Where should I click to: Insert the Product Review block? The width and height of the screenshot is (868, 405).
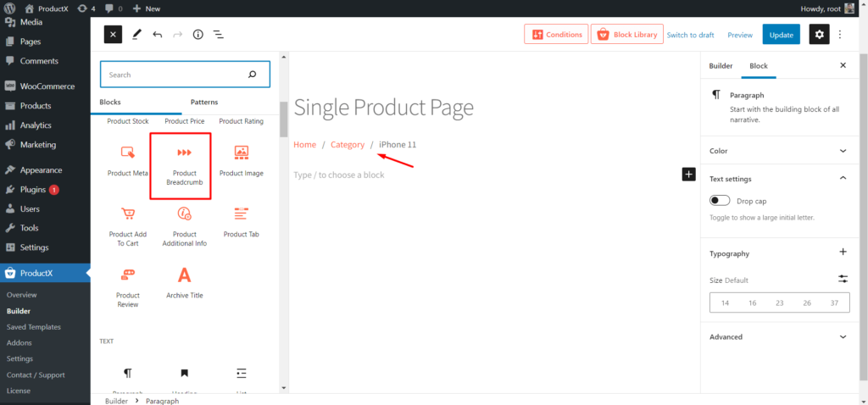pyautogui.click(x=128, y=288)
